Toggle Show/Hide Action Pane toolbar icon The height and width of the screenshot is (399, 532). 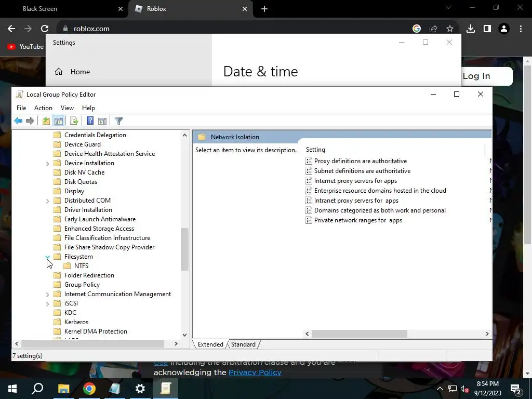(x=102, y=121)
